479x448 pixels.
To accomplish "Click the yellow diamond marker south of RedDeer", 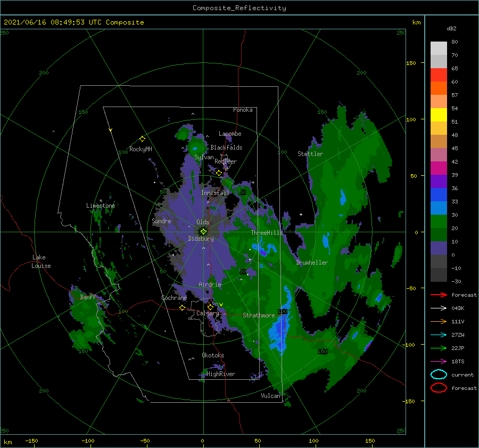I will (x=219, y=173).
